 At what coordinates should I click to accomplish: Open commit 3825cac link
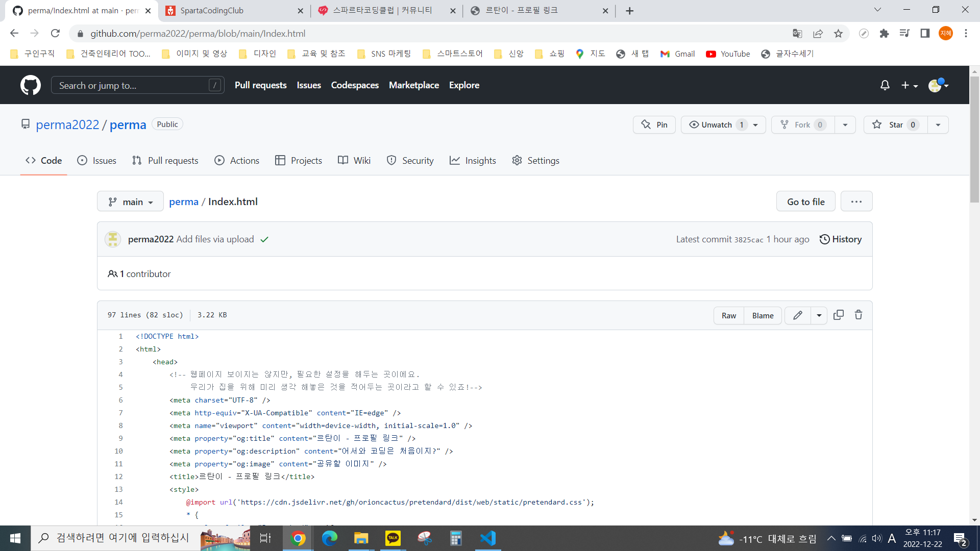point(749,240)
